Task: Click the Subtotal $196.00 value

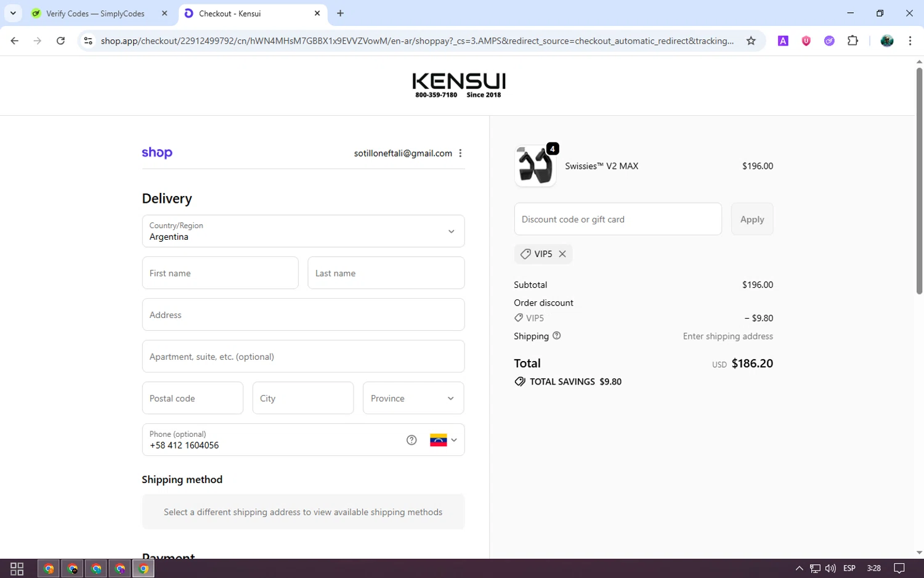Action: (x=757, y=285)
